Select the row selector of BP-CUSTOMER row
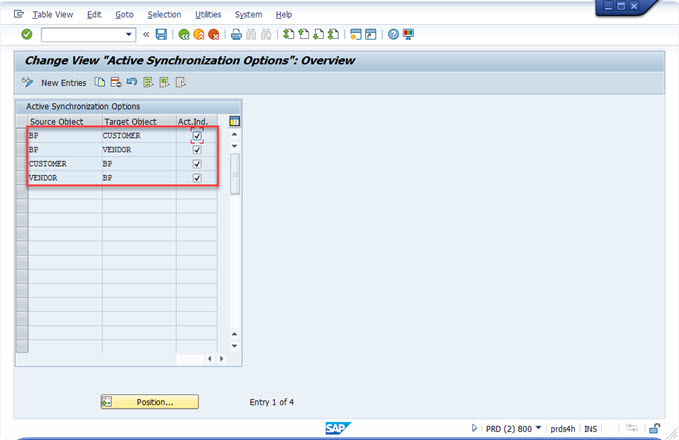Viewport: 679px width, 440px height. click(22, 136)
